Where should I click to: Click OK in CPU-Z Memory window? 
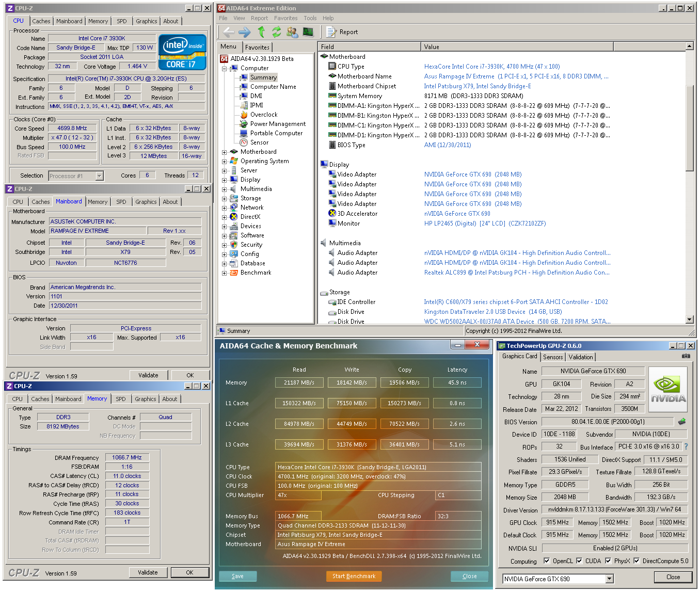(x=189, y=572)
